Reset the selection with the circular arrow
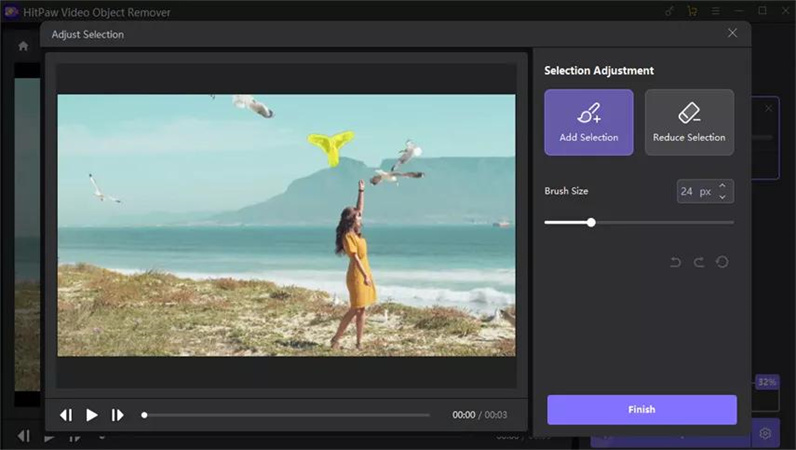This screenshot has height=450, width=796. (x=722, y=262)
